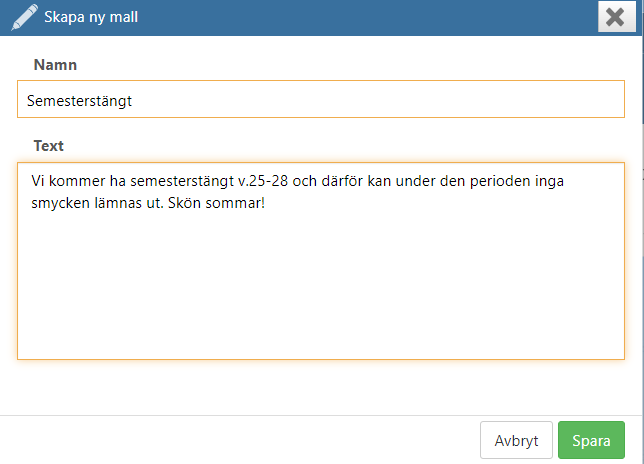Click the word semesterstängt in the message body

click(x=182, y=181)
